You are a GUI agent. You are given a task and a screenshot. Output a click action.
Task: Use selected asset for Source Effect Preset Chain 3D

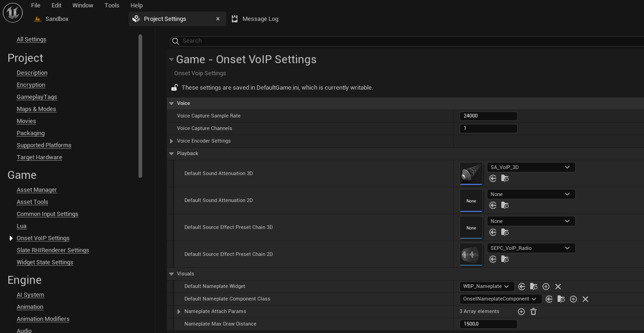pyautogui.click(x=493, y=233)
